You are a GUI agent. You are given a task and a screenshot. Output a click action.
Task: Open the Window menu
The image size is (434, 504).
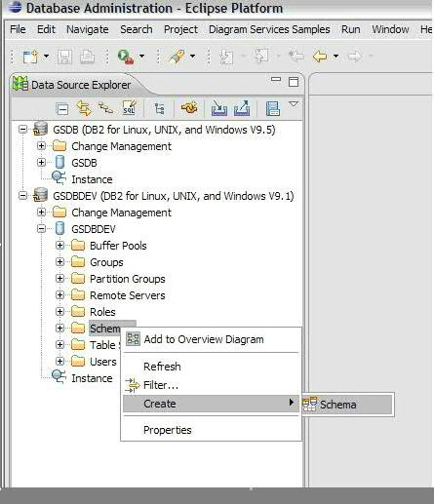(390, 29)
